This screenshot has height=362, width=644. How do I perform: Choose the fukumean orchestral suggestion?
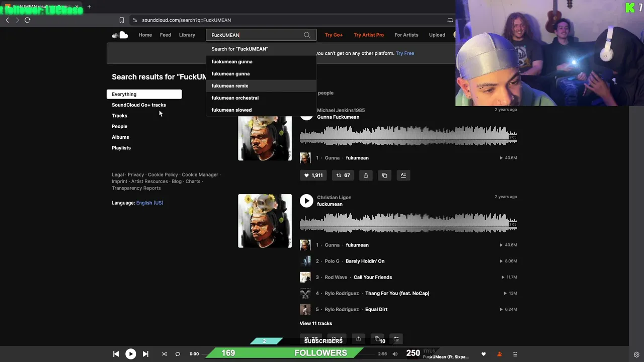click(x=261, y=98)
